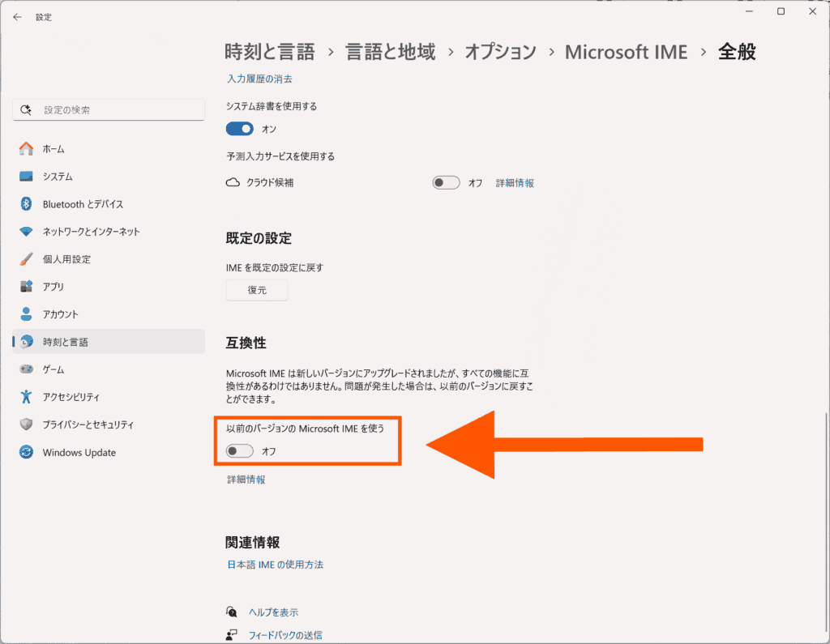Click the feedback person icon
Viewport: 830px width, 644px height.
point(231,634)
